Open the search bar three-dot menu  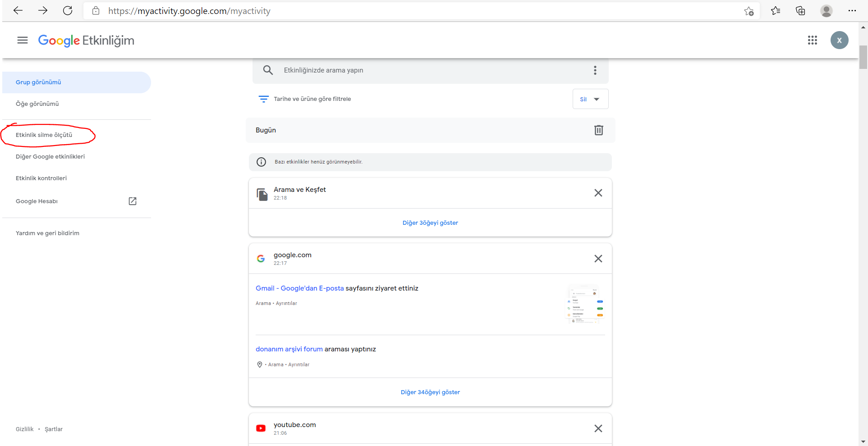click(595, 70)
